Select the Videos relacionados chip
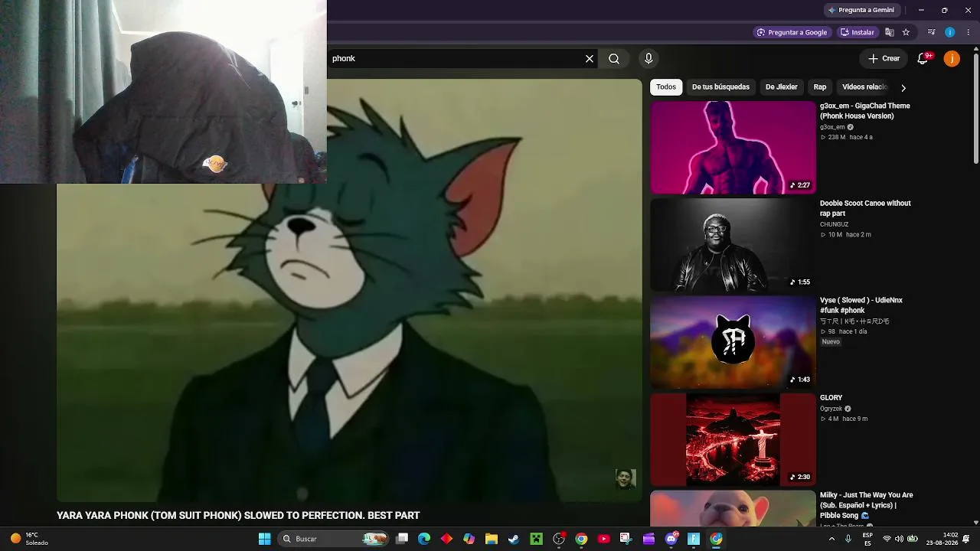 click(x=864, y=87)
